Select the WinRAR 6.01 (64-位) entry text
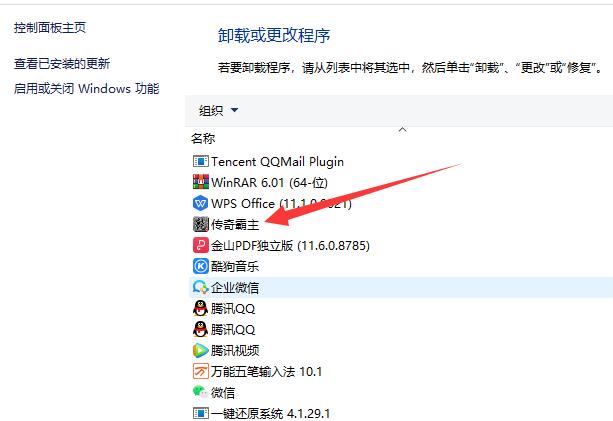613x421 pixels. click(269, 183)
